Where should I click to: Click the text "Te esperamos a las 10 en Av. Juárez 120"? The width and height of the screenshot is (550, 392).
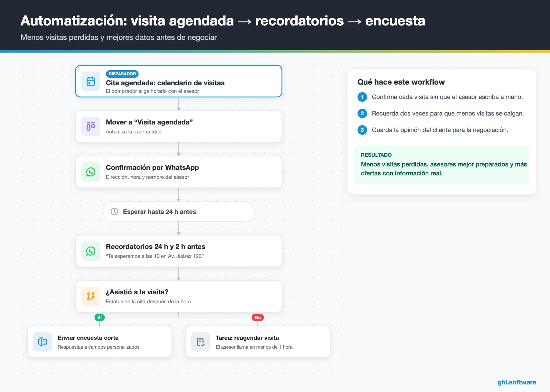point(155,256)
